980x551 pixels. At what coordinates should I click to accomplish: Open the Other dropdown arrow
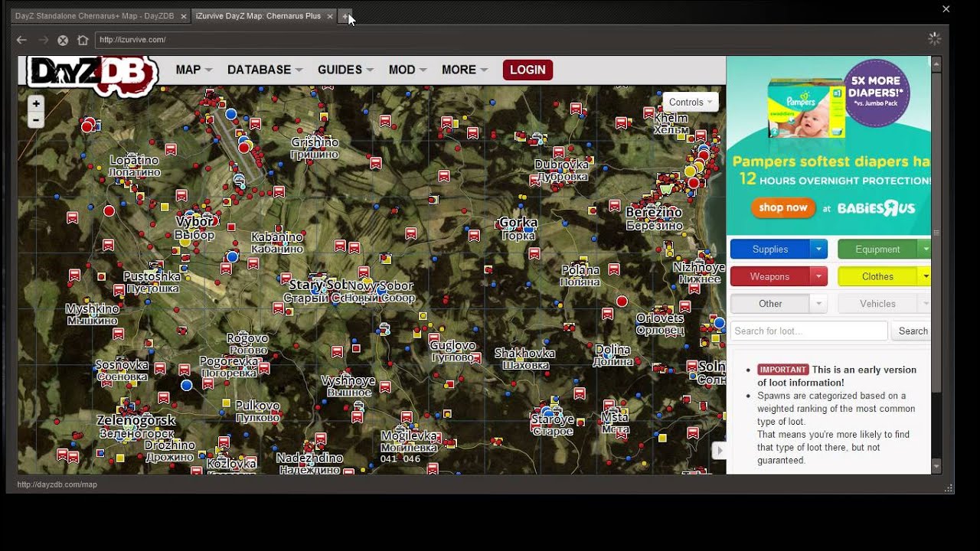tap(818, 304)
